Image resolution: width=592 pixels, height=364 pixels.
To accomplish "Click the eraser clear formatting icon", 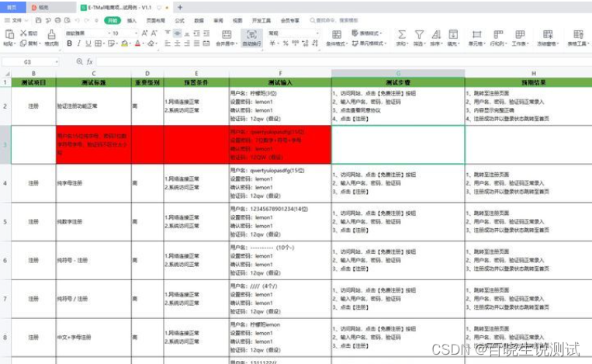I will pyautogui.click(x=151, y=43).
